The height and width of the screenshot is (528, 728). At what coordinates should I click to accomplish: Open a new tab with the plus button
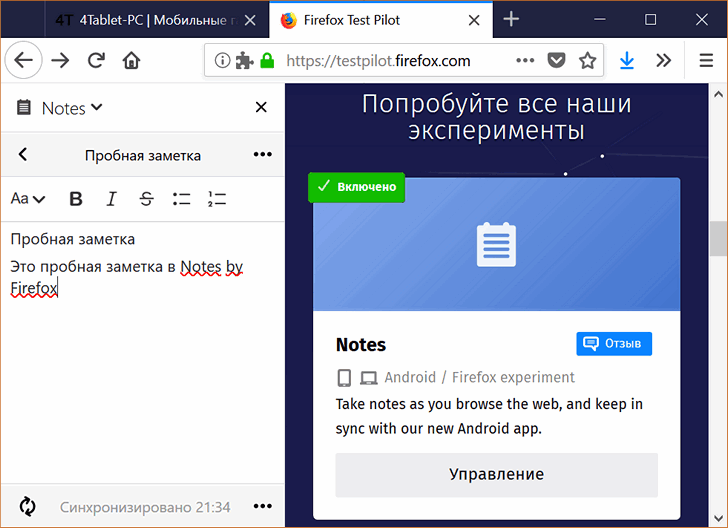pyautogui.click(x=511, y=19)
